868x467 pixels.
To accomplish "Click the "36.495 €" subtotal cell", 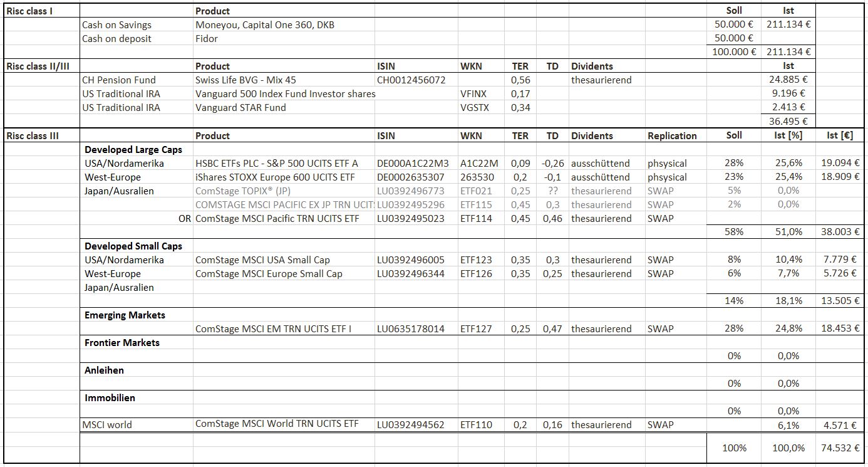I will coord(788,122).
